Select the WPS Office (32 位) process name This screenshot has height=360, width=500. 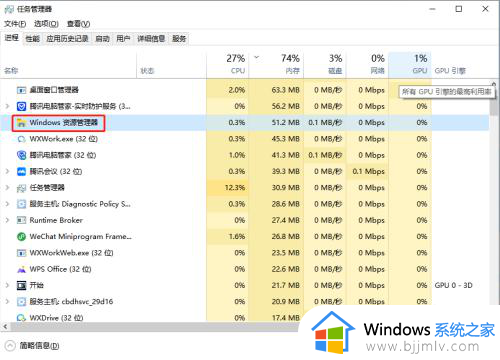click(60, 269)
